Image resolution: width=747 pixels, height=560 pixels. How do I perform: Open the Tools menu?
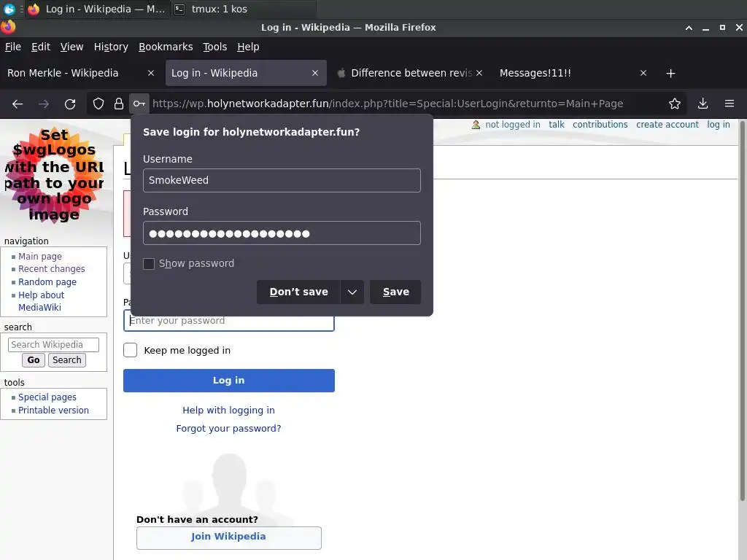pyautogui.click(x=215, y=47)
